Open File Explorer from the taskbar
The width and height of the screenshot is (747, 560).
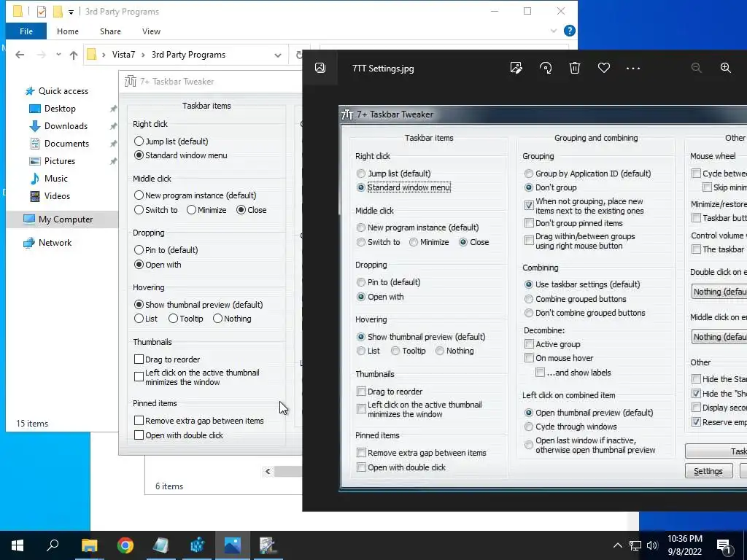(89, 545)
